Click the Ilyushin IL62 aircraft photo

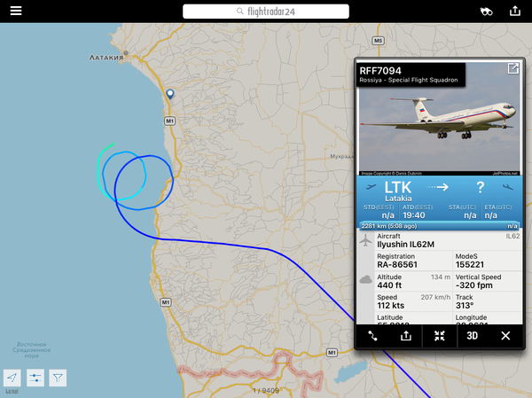pyautogui.click(x=440, y=119)
